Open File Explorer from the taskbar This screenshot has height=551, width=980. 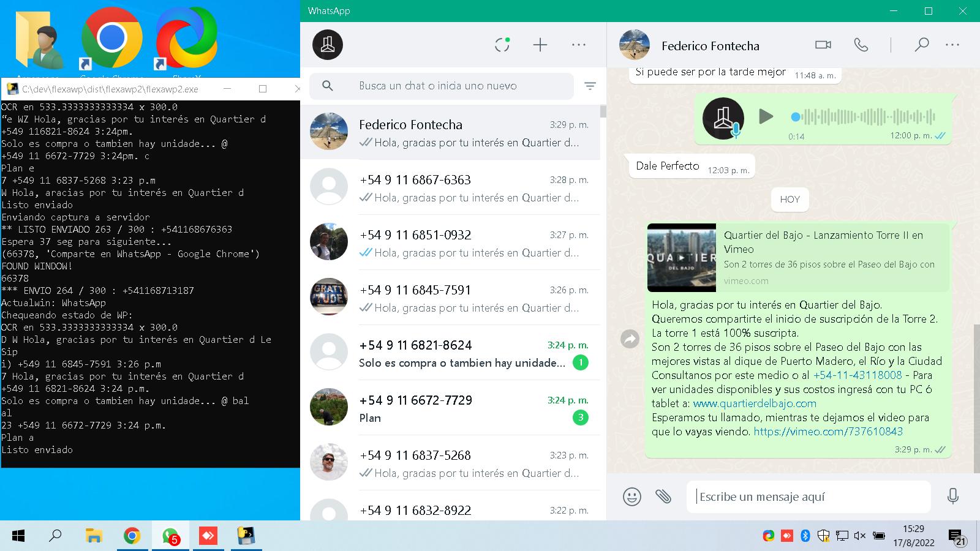point(93,536)
